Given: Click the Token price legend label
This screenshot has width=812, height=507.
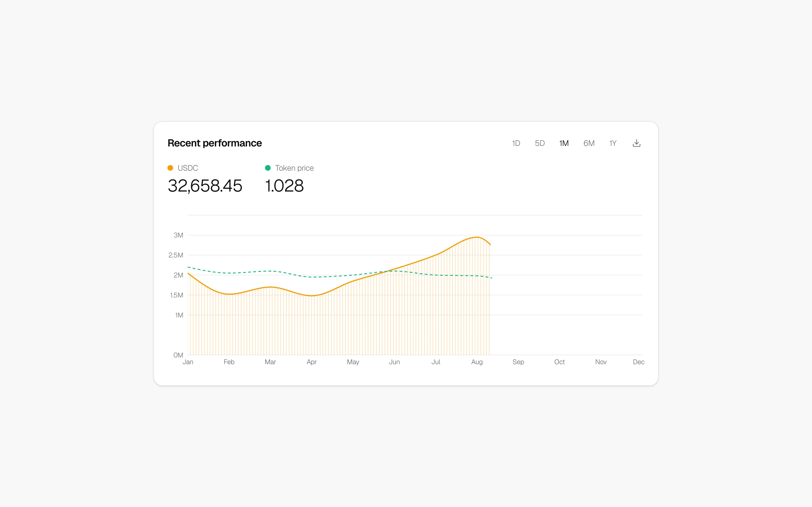Looking at the screenshot, I should click(294, 168).
